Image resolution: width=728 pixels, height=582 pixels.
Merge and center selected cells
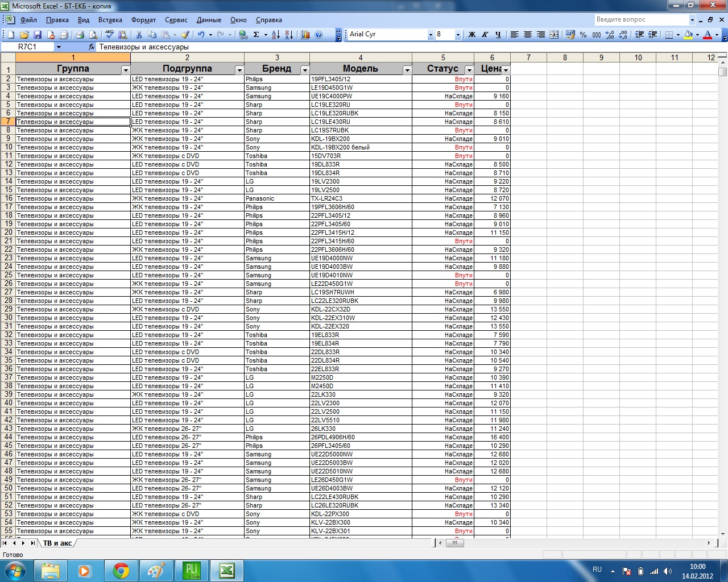(x=554, y=35)
